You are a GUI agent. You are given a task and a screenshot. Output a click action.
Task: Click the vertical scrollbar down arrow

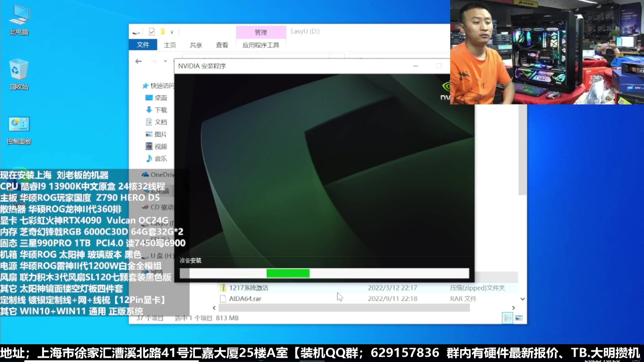[523, 299]
